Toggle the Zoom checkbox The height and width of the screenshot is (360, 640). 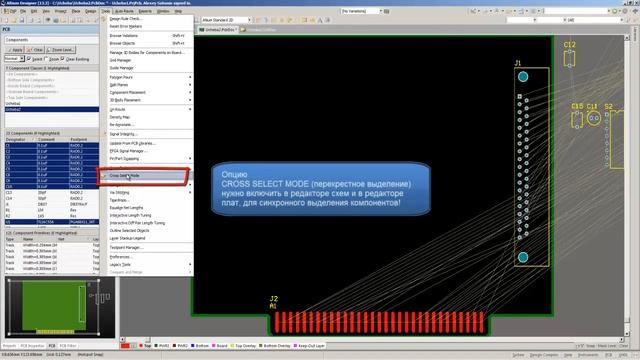(x=46, y=59)
